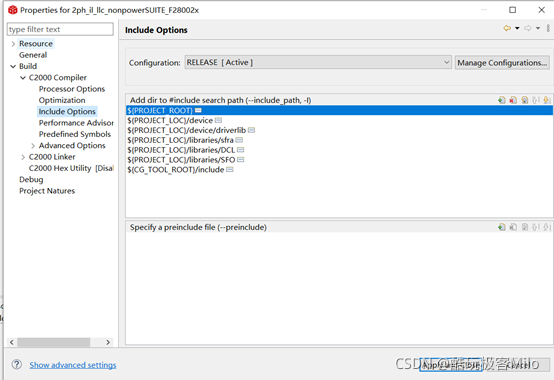The width and height of the screenshot is (554, 380).
Task: Open the Predefined Symbols page
Action: point(75,134)
